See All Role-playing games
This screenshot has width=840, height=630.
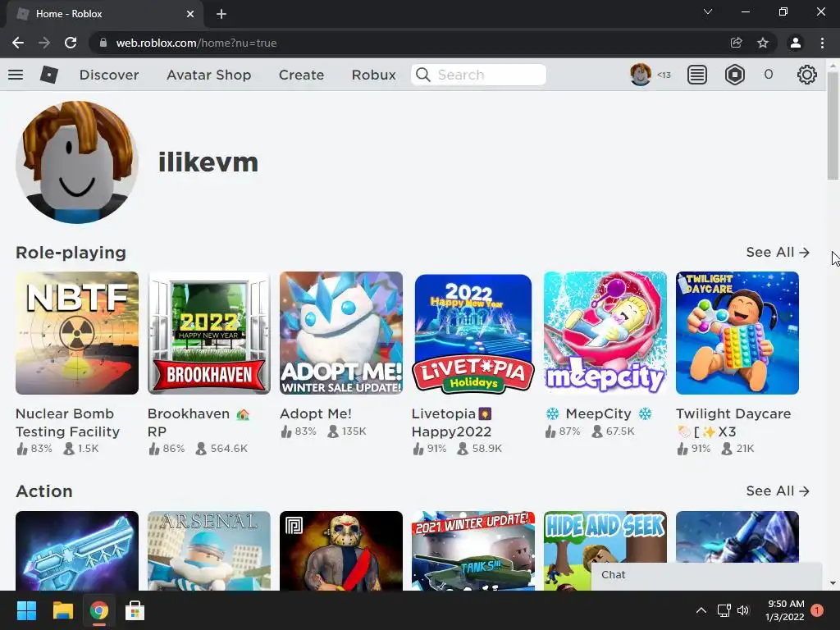(x=778, y=253)
